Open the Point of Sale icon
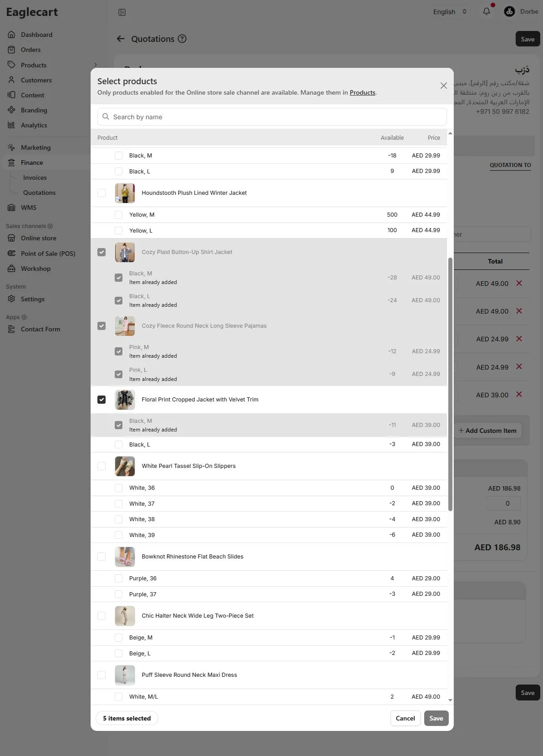 click(x=11, y=254)
